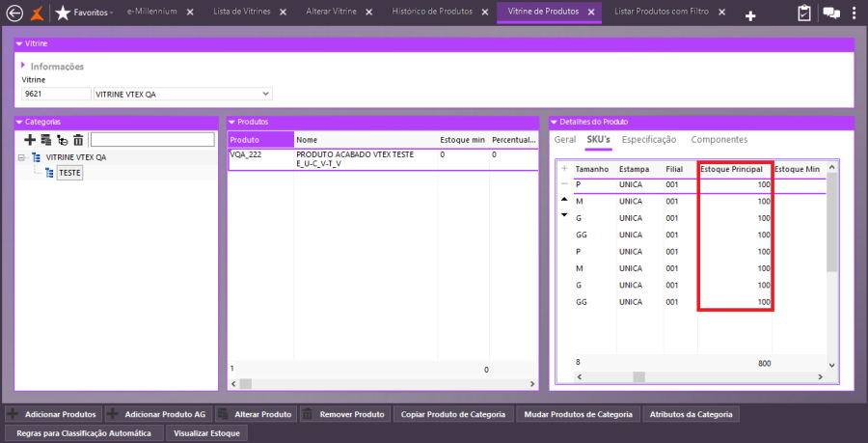Close the Listar Produtos com Filtro tab
This screenshot has width=868, height=443.
(720, 13)
